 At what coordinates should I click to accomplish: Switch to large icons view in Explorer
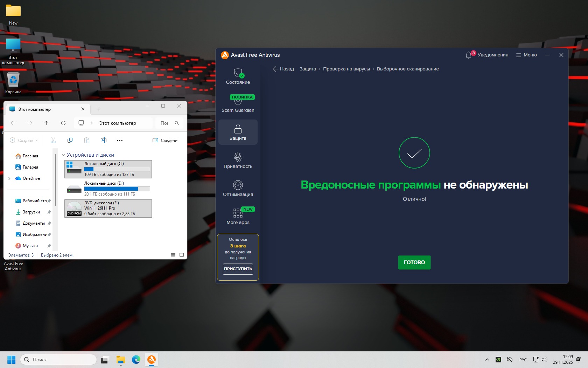[x=182, y=255]
